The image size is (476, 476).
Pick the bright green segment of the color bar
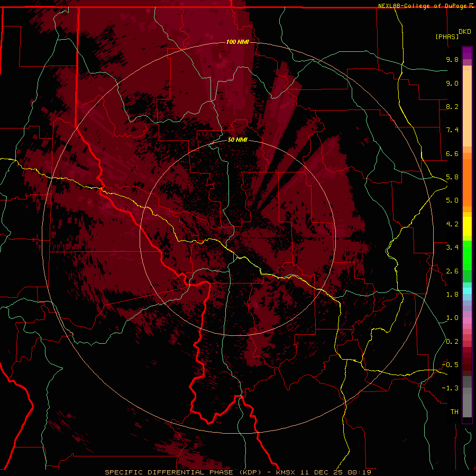(467, 255)
